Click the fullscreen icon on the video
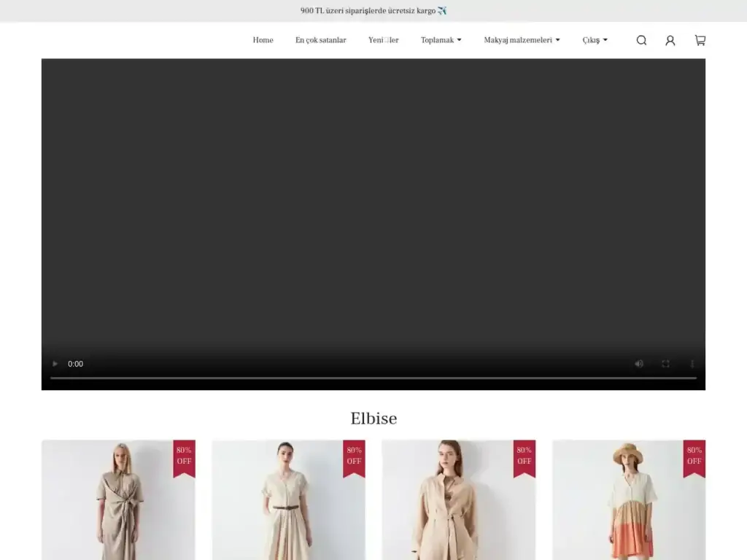This screenshot has height=560, width=747. tap(665, 363)
